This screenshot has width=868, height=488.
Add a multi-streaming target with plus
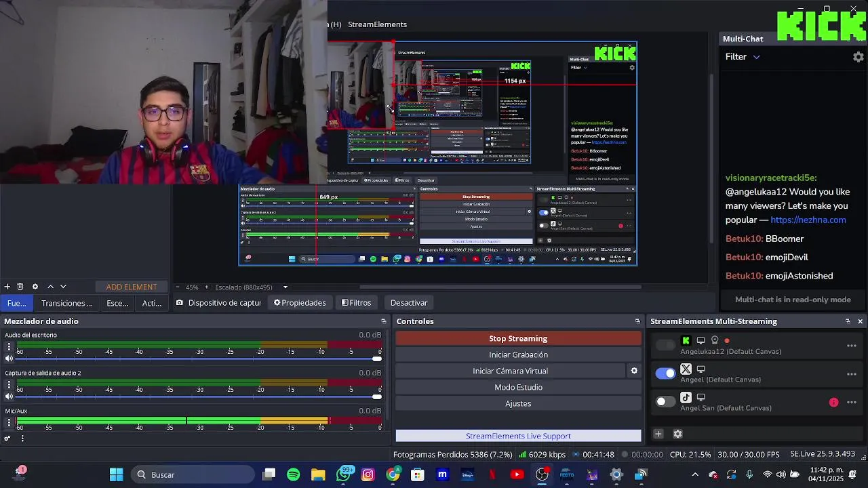pos(658,434)
